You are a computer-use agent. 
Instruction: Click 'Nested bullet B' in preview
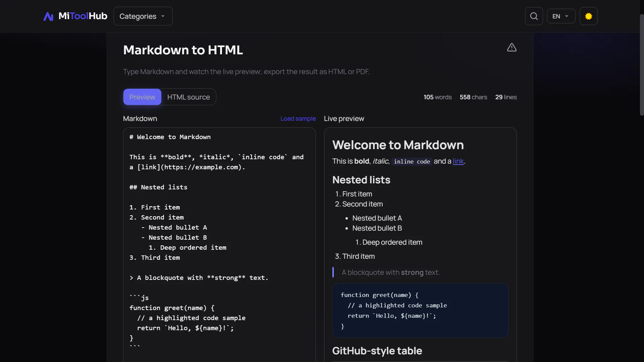point(377,228)
